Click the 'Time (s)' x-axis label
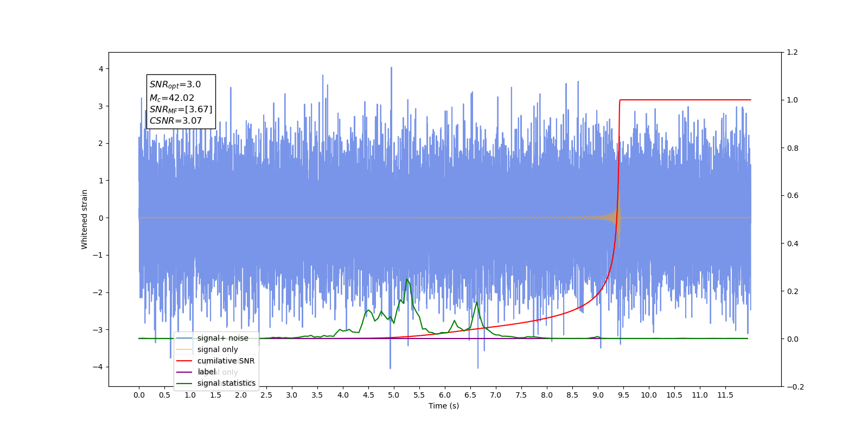 point(444,406)
